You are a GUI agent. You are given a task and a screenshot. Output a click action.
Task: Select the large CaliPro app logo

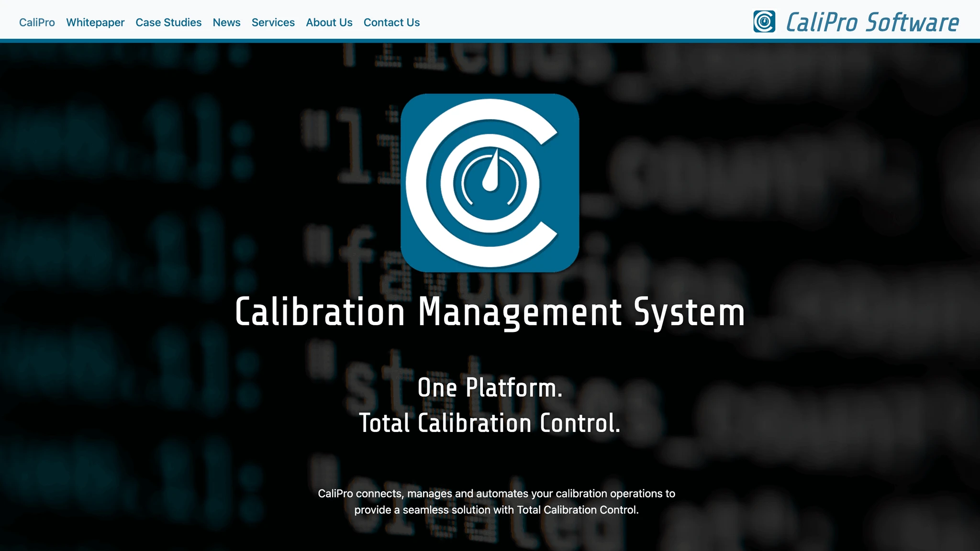click(490, 182)
